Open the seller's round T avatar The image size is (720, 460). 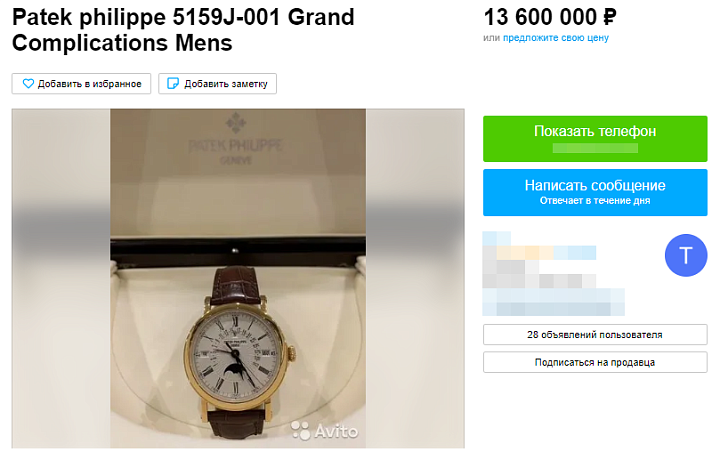(685, 256)
